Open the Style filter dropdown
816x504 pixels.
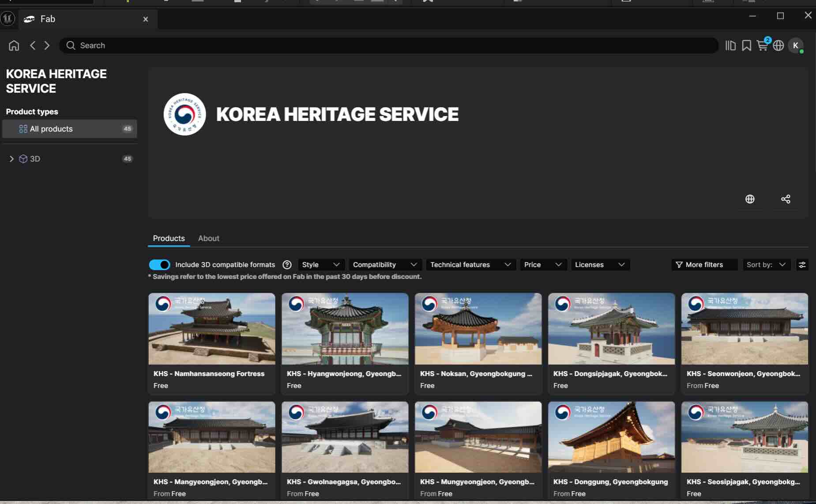click(x=321, y=264)
